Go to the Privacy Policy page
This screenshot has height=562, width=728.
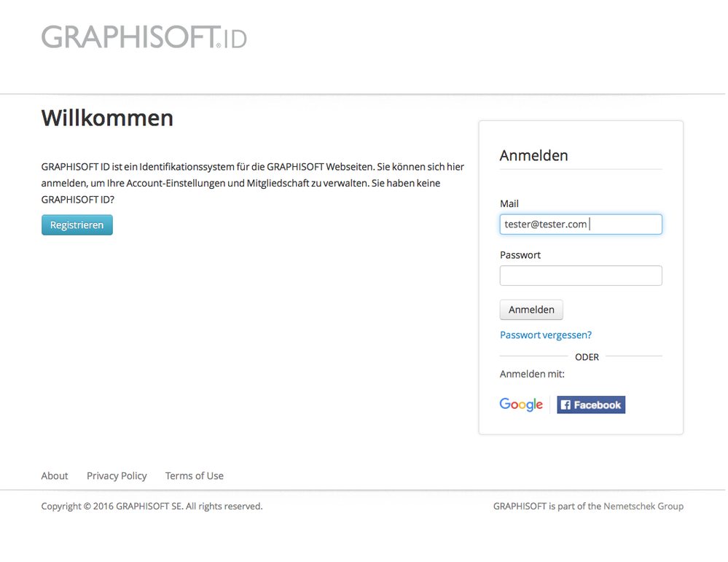coord(117,476)
